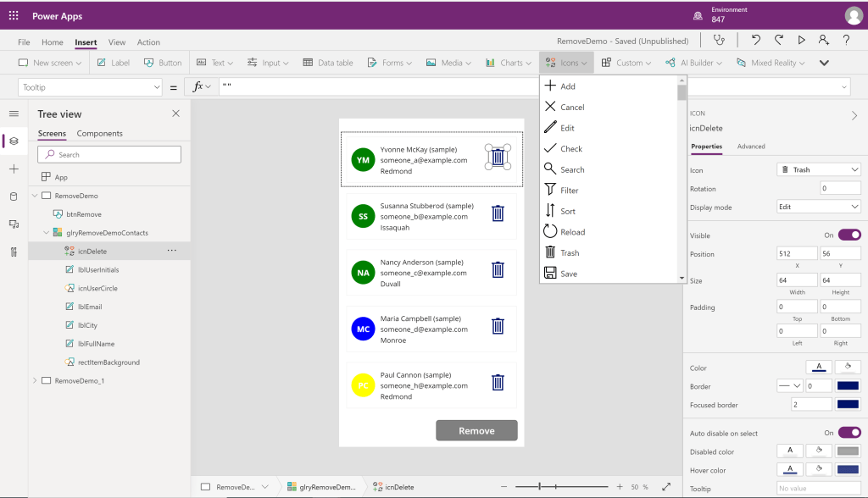Click the Undo arrow icon
Image resolution: width=868 pixels, height=498 pixels.
coord(756,40)
